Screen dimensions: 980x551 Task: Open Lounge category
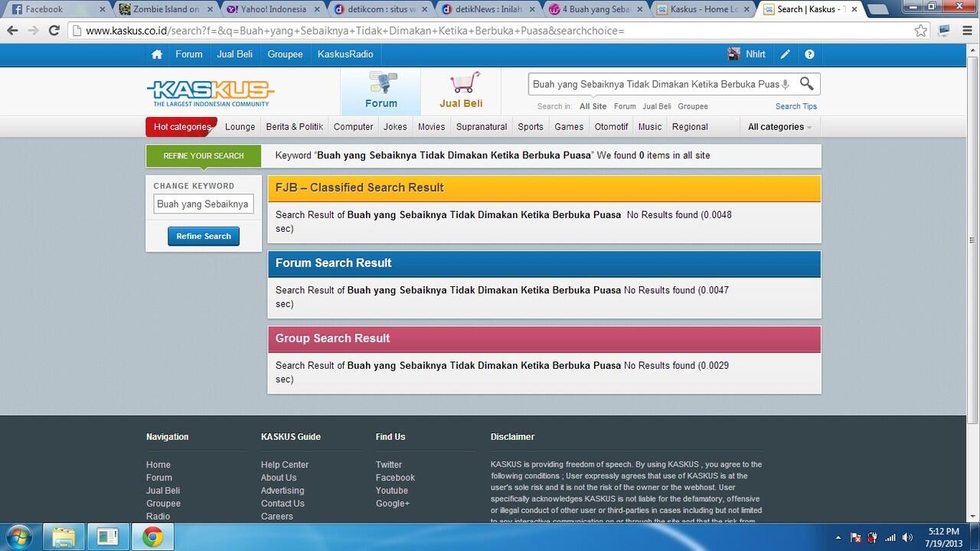pyautogui.click(x=240, y=127)
